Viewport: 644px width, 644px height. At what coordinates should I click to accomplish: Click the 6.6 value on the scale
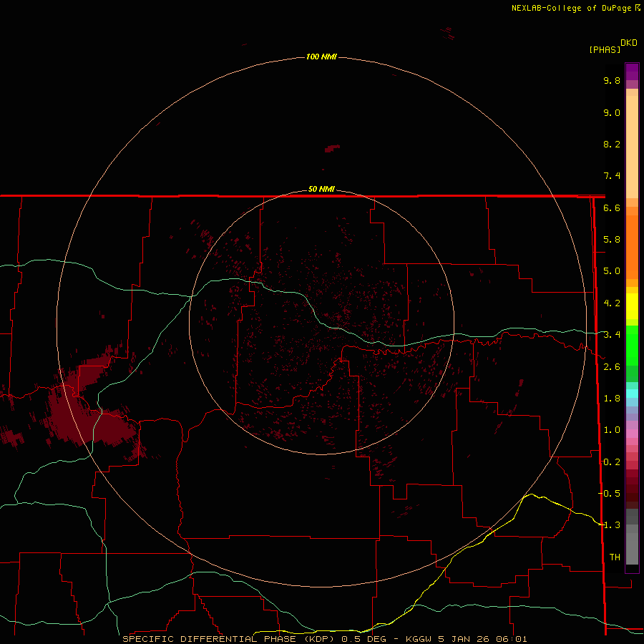612,208
